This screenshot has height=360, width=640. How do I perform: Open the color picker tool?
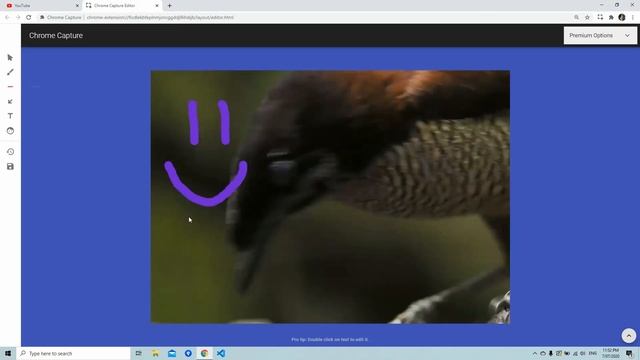point(10,131)
